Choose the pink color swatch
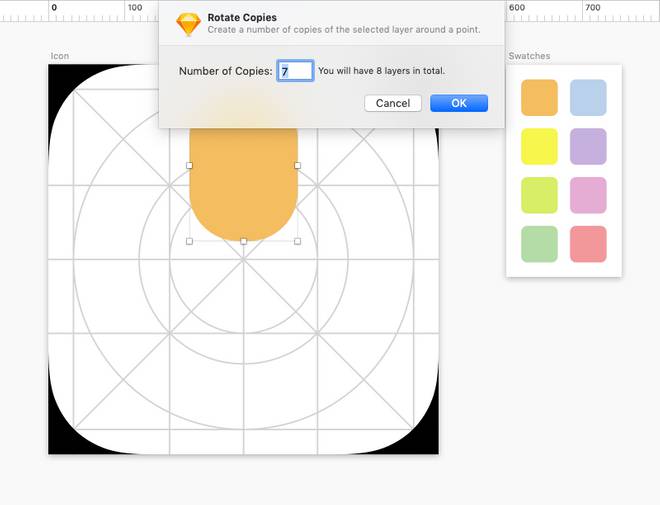The width and height of the screenshot is (660, 505). (x=588, y=195)
